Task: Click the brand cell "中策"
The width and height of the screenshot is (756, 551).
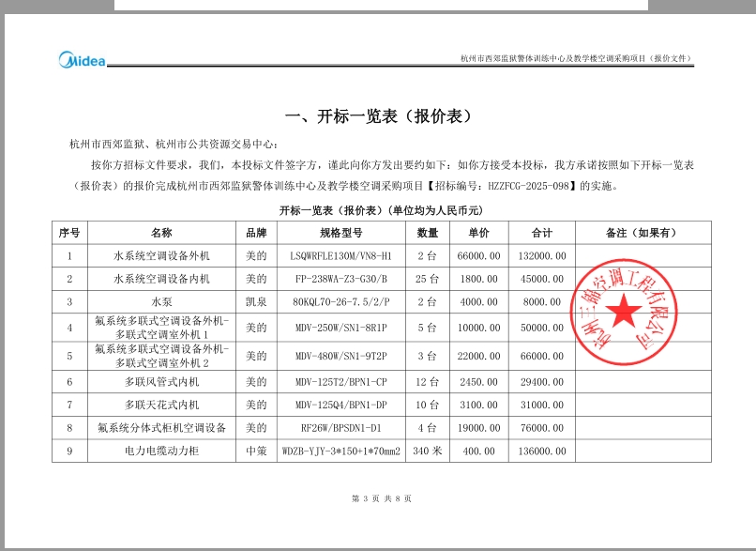Action: 256,452
